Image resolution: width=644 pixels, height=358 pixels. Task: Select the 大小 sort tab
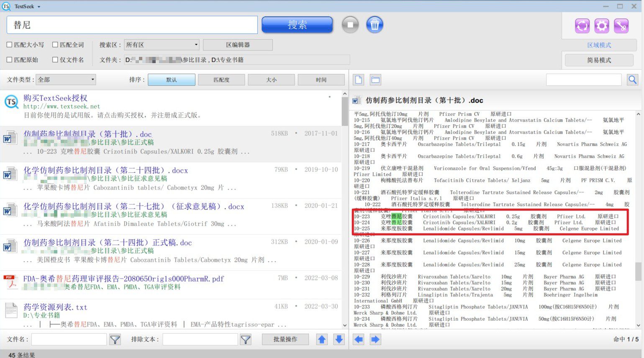pyautogui.click(x=271, y=79)
